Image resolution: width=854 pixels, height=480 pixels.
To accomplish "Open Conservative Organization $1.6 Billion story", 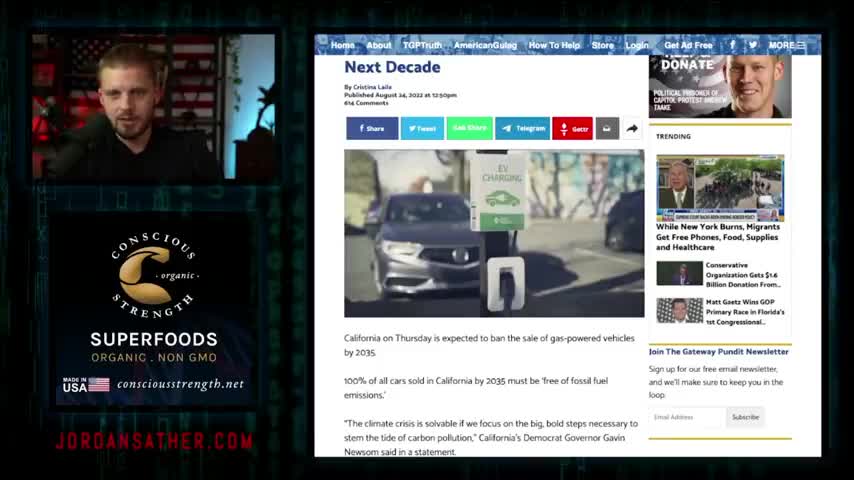I will point(743,275).
